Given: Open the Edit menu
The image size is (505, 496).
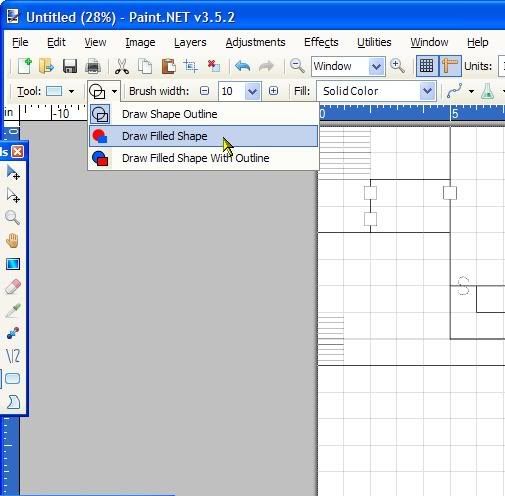Looking at the screenshot, I should point(56,42).
